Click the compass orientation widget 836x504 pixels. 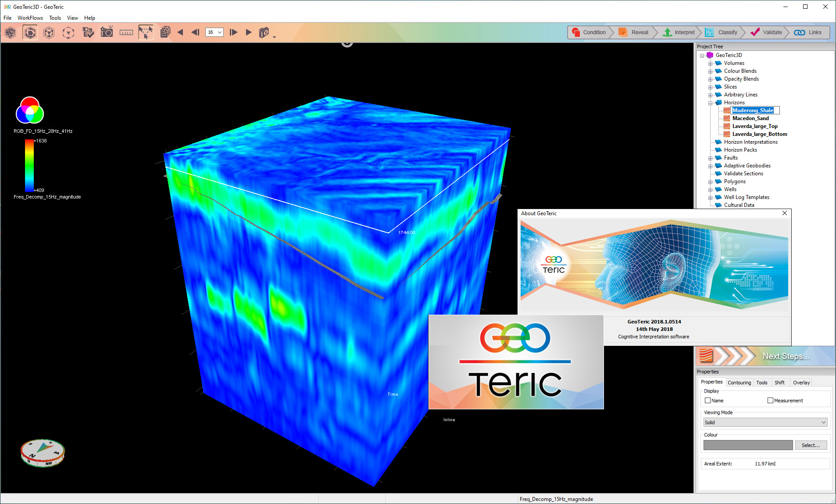[x=43, y=453]
